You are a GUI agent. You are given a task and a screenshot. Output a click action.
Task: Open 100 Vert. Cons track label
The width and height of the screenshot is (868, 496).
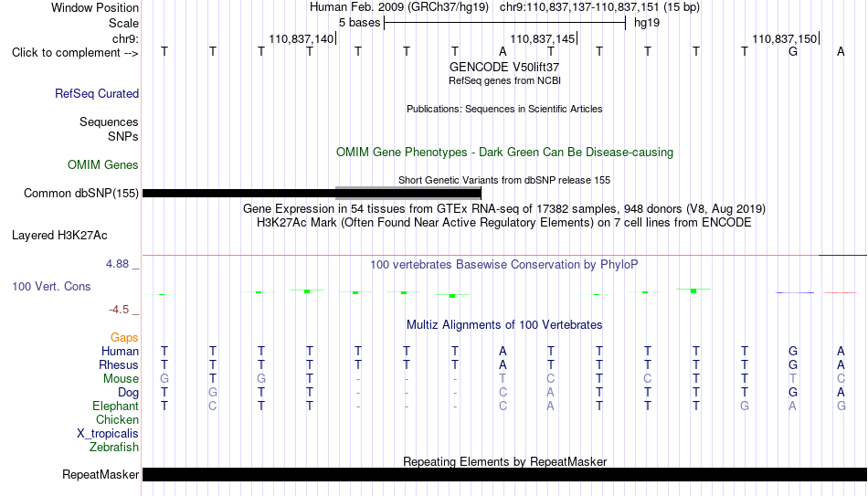point(51,286)
